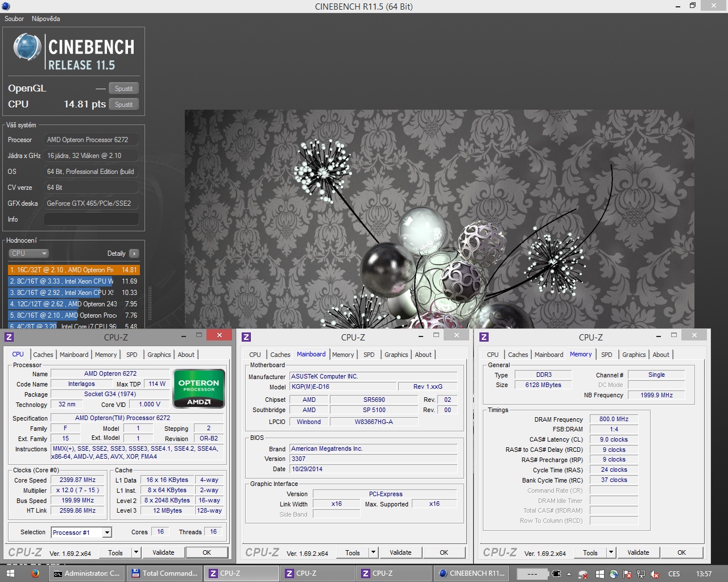Click the Z icon of right CPU-Z window

click(x=484, y=337)
